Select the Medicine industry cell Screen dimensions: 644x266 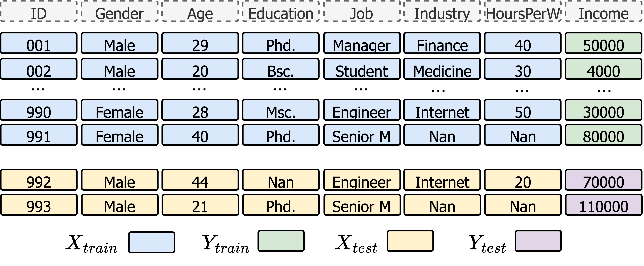442,69
